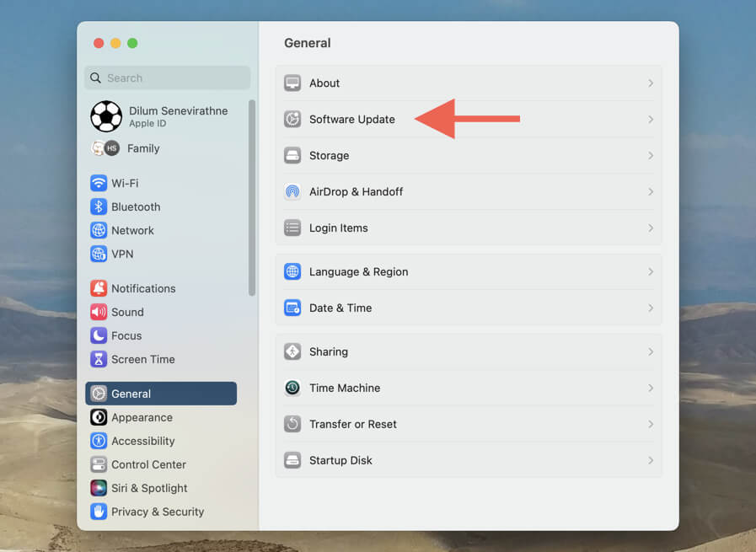The image size is (756, 552).
Task: Open the Bluetooth label in sidebar
Action: click(136, 206)
